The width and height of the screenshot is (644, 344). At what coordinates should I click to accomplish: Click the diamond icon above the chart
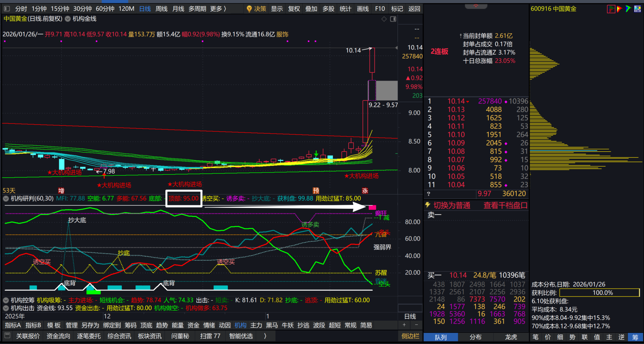point(384,19)
